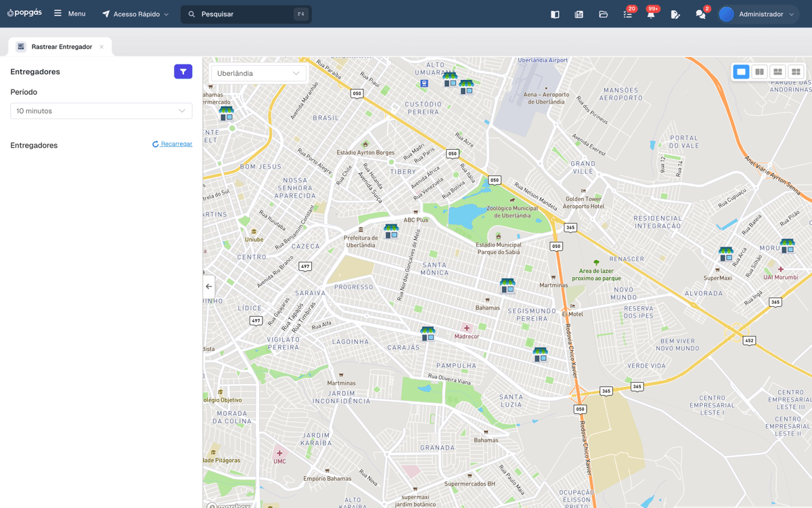
Task: Click store marker in Santa Mônica above Bahamas
Action: [507, 286]
